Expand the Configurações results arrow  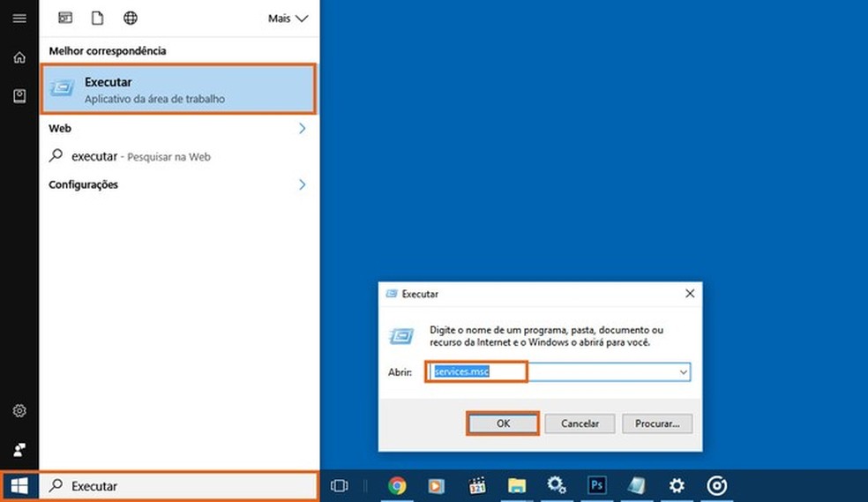pos(303,184)
